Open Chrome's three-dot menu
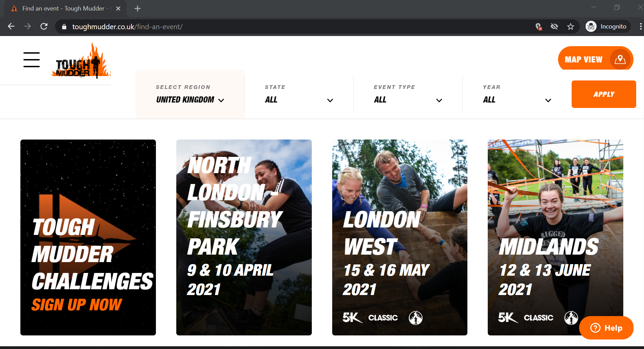This screenshot has height=349, width=644. tap(640, 26)
